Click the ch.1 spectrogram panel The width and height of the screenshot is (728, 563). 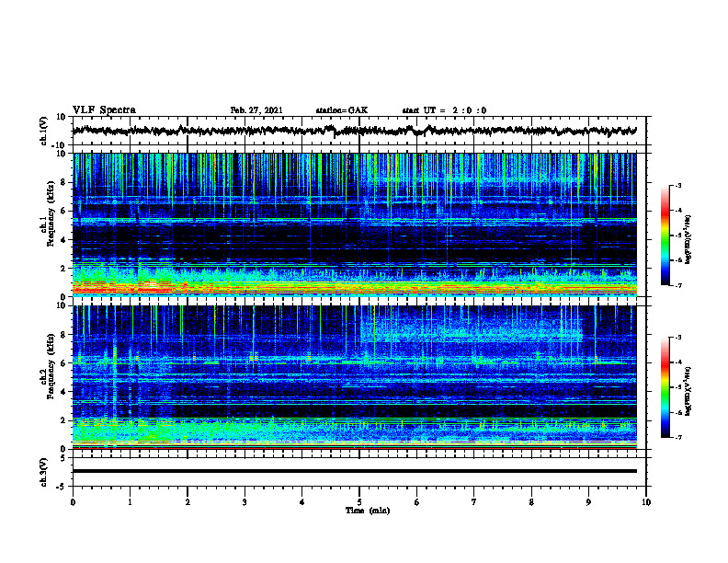pos(355,224)
